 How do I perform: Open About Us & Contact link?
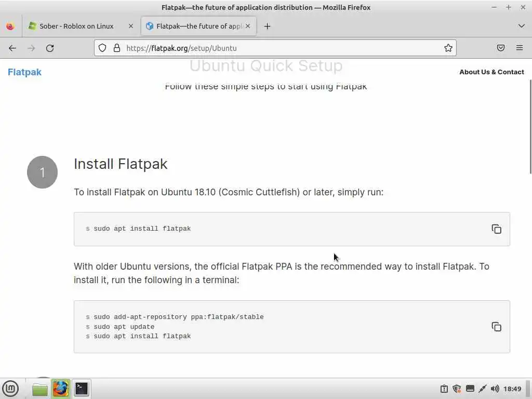coord(491,72)
